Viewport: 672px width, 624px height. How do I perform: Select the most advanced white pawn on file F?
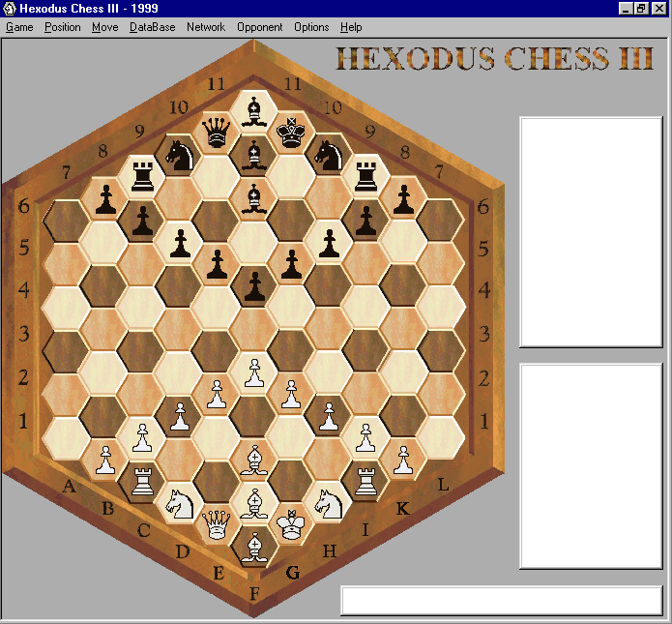254,372
